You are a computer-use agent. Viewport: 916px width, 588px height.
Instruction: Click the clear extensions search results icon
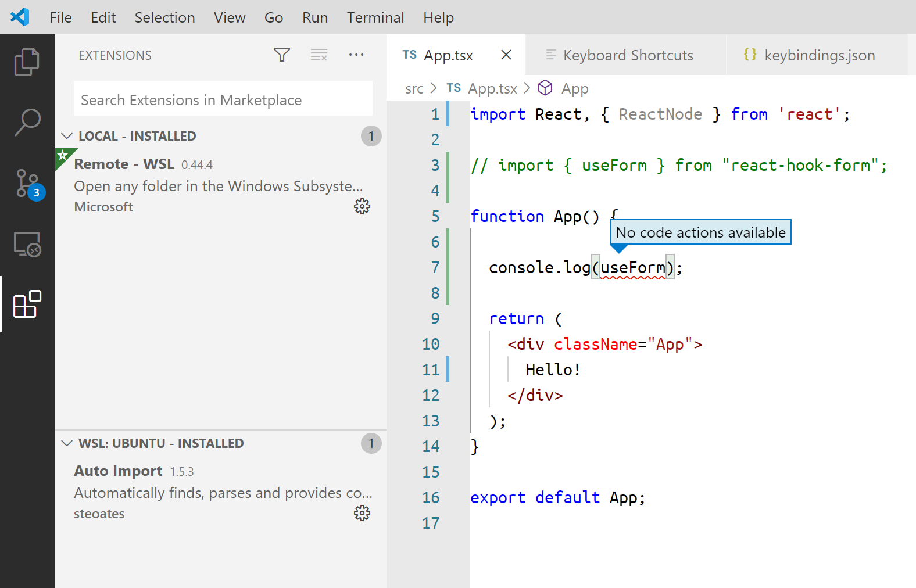[319, 55]
